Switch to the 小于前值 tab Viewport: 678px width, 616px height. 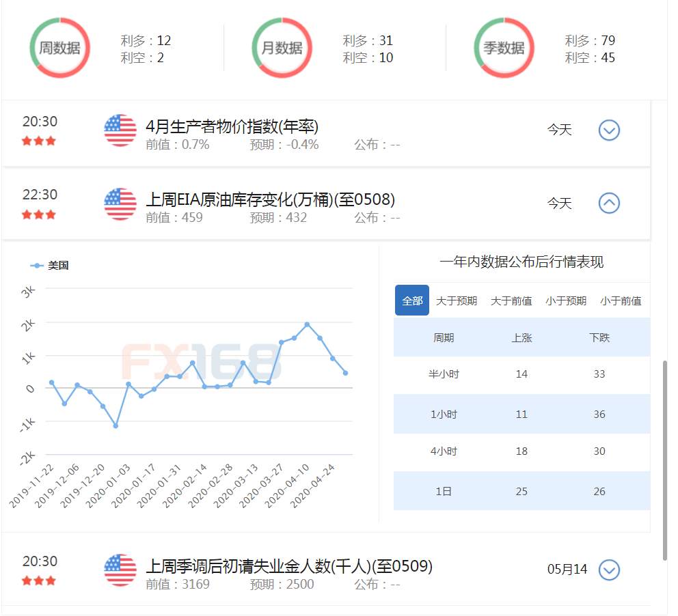[x=621, y=300]
